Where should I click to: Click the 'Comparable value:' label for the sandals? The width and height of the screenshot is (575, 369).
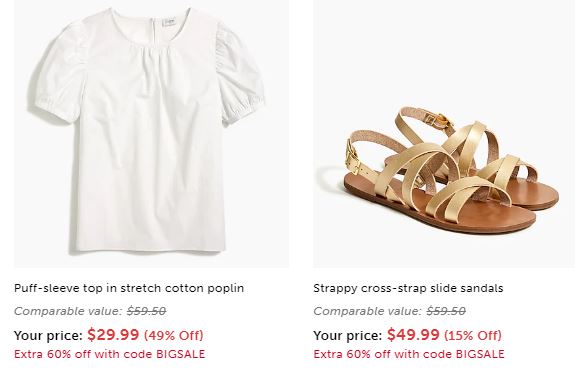point(368,311)
